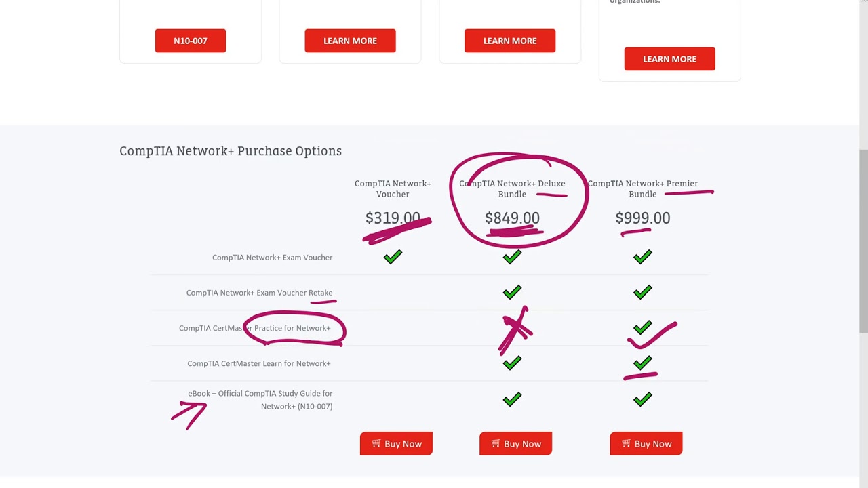Click Deluxe Bundle's Exam Voucher checkmark
Image resolution: width=868 pixels, height=488 pixels.
[x=512, y=257]
